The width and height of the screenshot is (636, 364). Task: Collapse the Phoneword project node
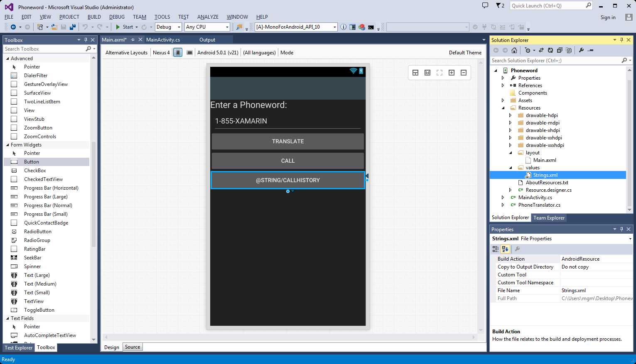tap(496, 71)
